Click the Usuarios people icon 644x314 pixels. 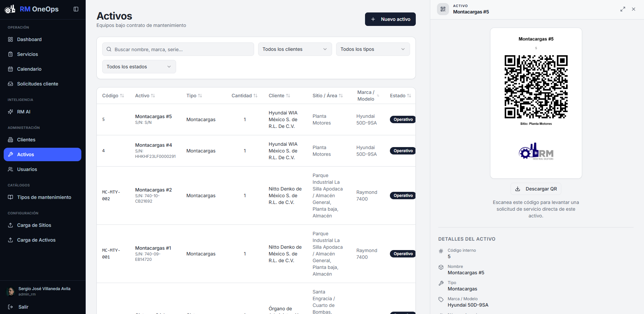(10, 169)
